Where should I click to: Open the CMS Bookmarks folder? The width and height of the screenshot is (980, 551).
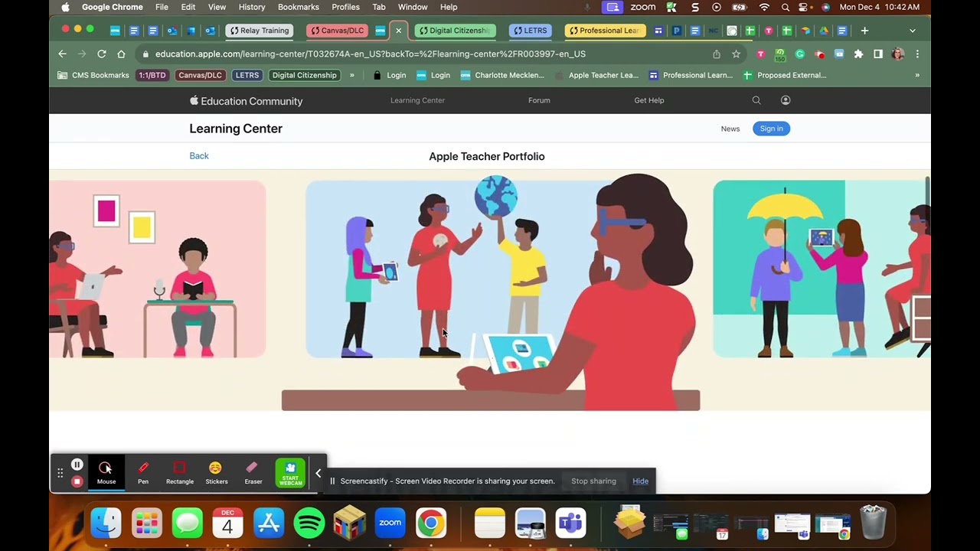click(93, 75)
